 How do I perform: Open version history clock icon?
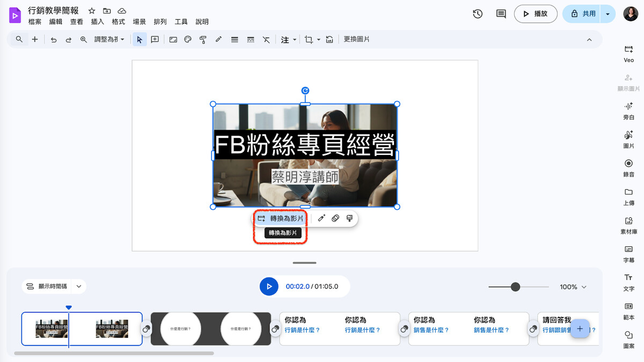pos(478,14)
